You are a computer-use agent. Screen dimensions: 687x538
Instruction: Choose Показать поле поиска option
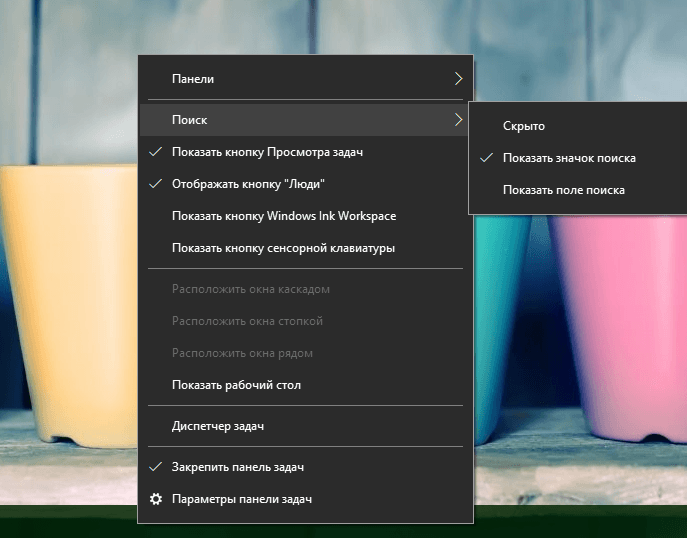pos(578,190)
